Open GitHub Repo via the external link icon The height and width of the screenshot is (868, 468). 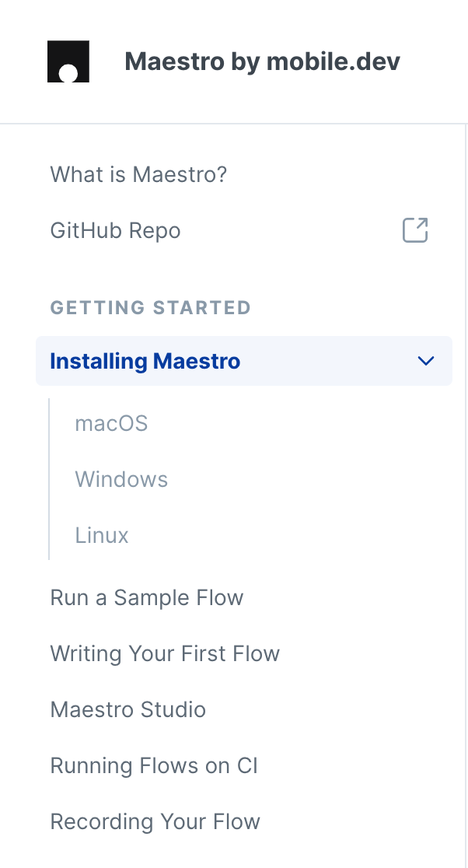point(414,230)
